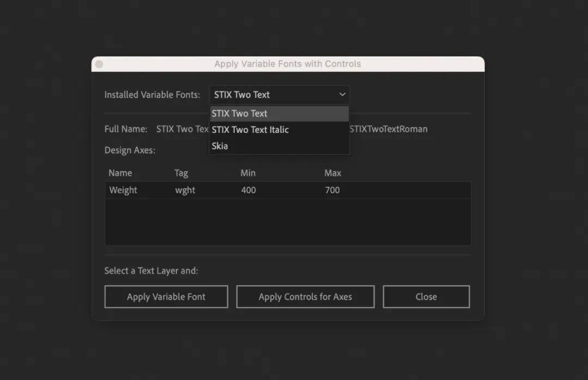Screen dimensions: 588x380
Task: Click the 400 minimum value cell
Action: pos(248,190)
